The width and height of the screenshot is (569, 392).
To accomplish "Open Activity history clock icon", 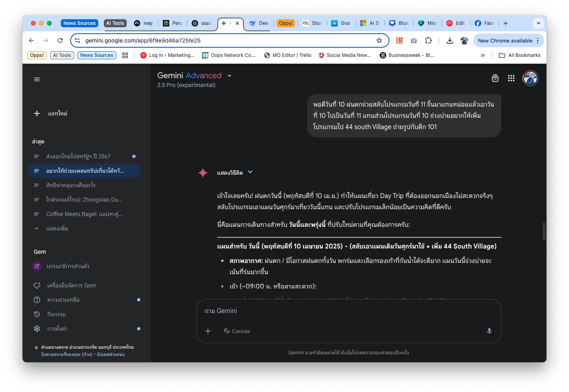I will 37,314.
